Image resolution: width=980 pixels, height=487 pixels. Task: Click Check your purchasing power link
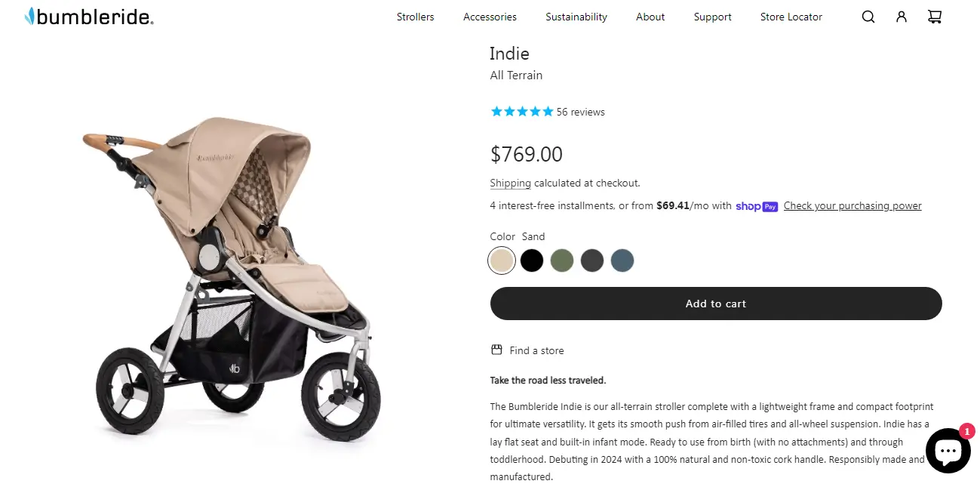(853, 206)
